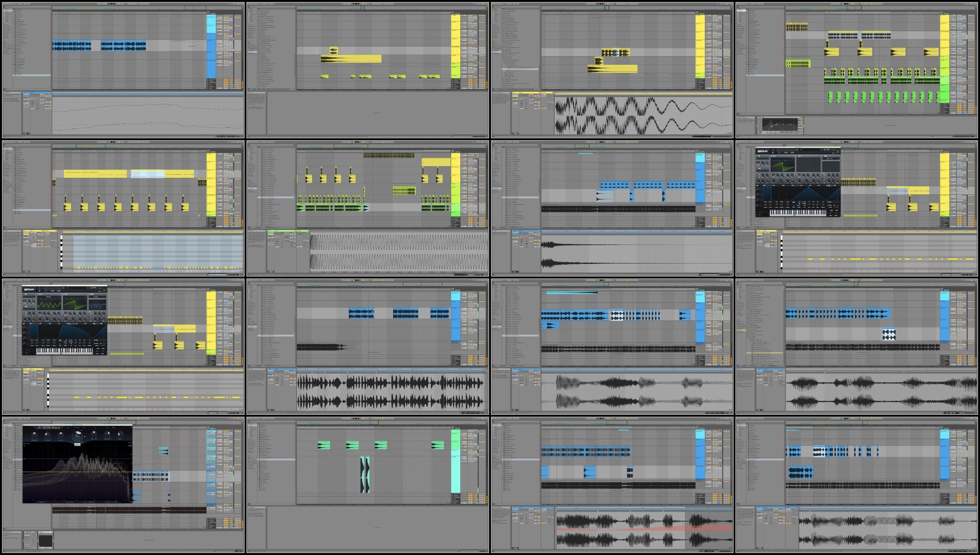980x555 pixels.
Task: Open filter type selector in triangle-LFO Serum window
Action: click(831, 158)
